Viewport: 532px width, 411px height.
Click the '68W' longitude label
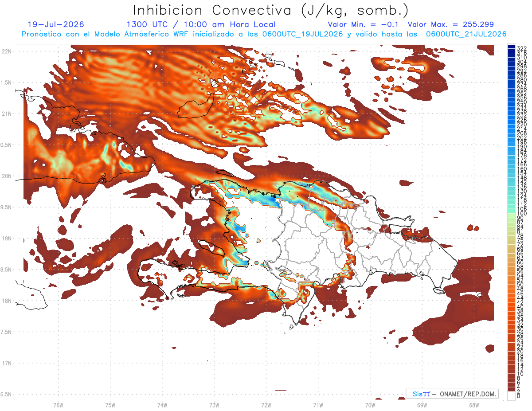pos(473,405)
